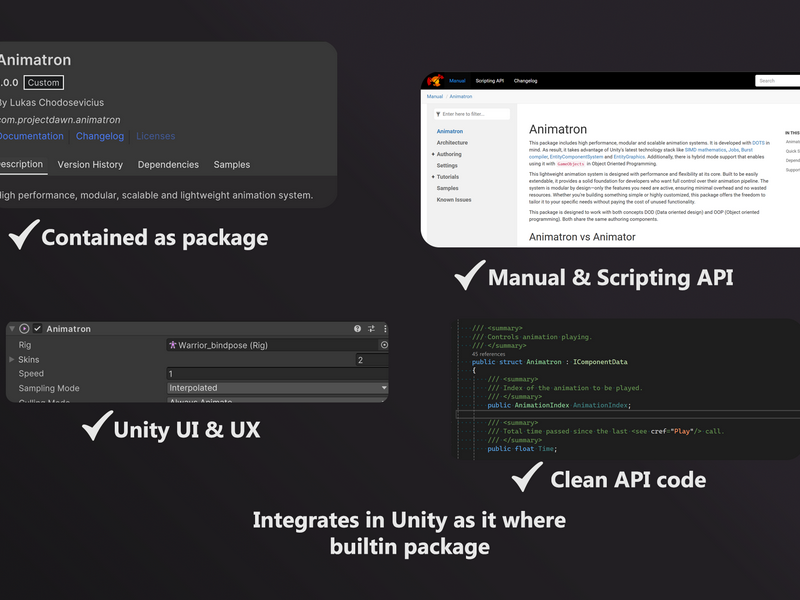Click the Custom package badge
This screenshot has width=800, height=600.
(x=43, y=83)
